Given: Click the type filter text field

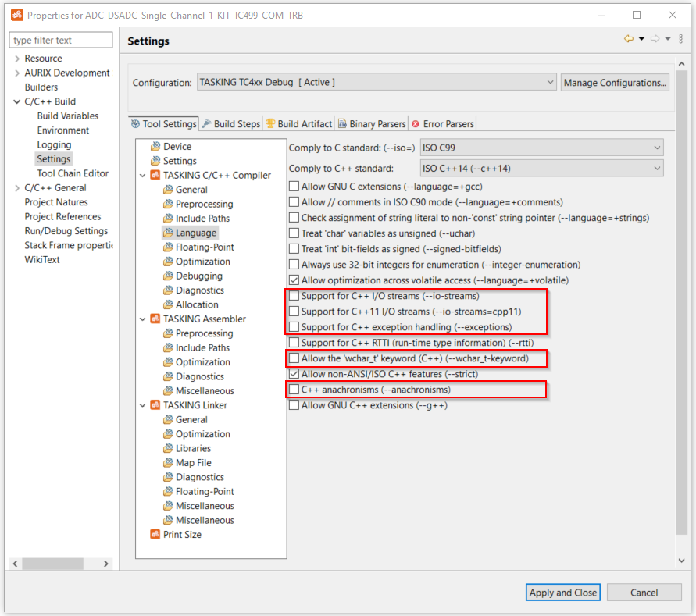Looking at the screenshot, I should point(61,40).
